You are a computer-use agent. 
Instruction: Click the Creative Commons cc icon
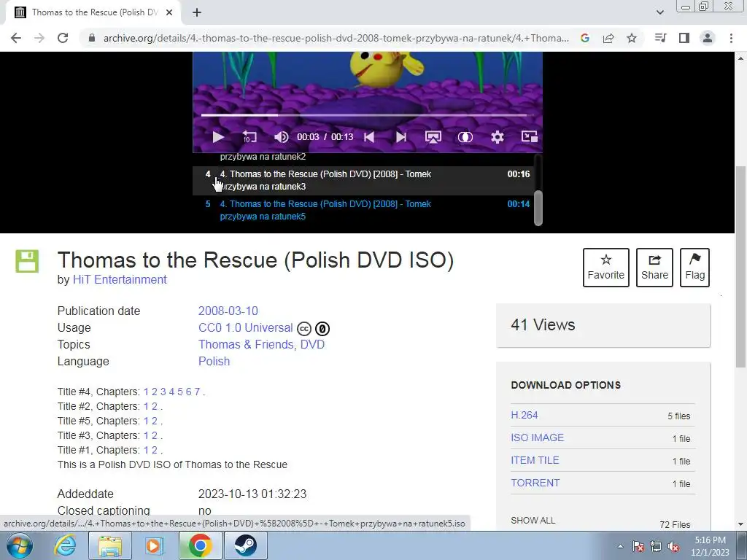click(304, 329)
